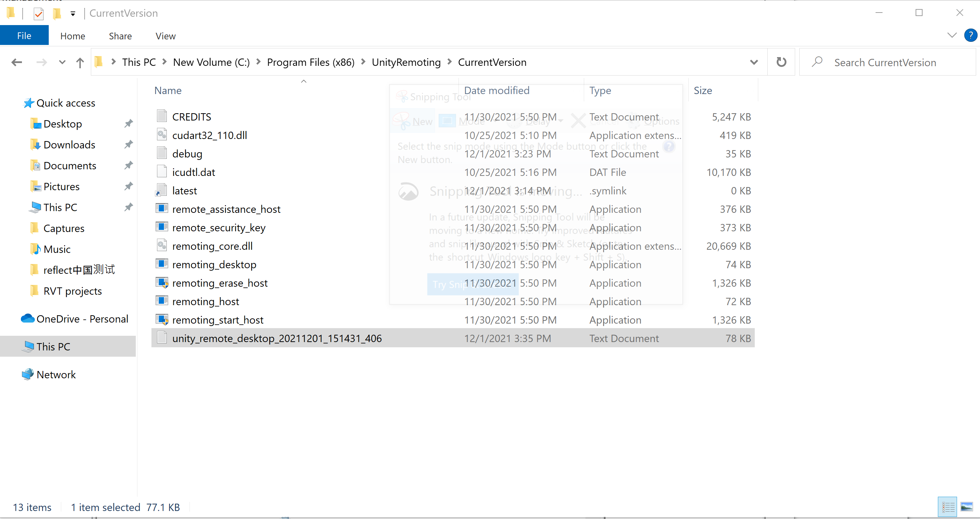Screen dimensions: 980x519
Task: Select the remoting_start_host application icon
Action: tap(162, 320)
